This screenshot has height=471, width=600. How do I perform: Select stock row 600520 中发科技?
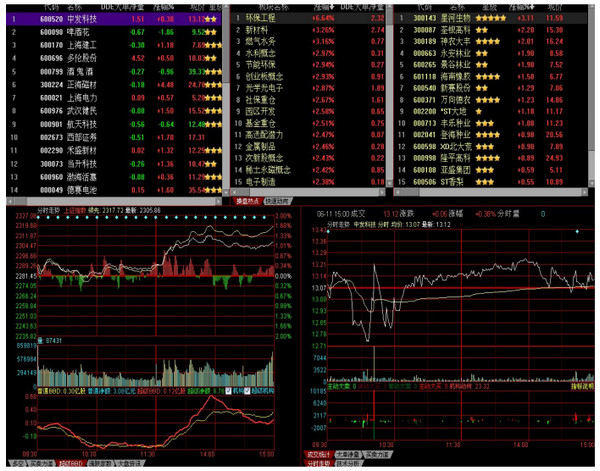(114, 19)
